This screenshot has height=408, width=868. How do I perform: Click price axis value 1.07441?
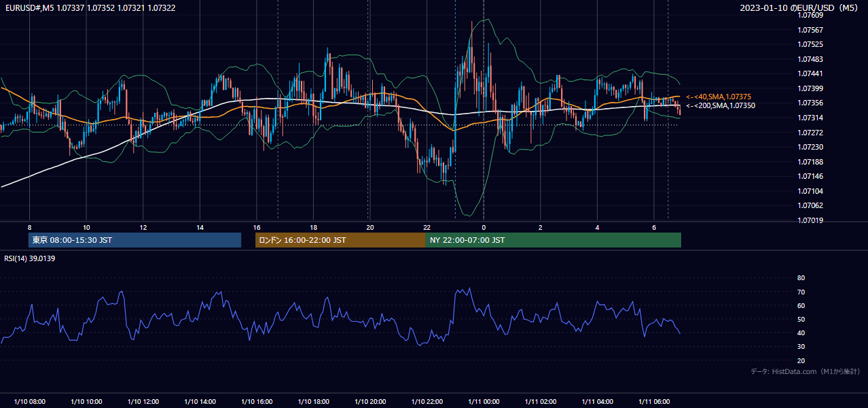coord(810,73)
